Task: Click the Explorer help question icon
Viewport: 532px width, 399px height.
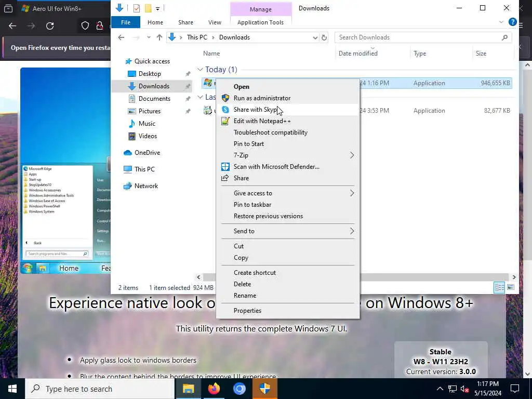Action: pyautogui.click(x=512, y=22)
